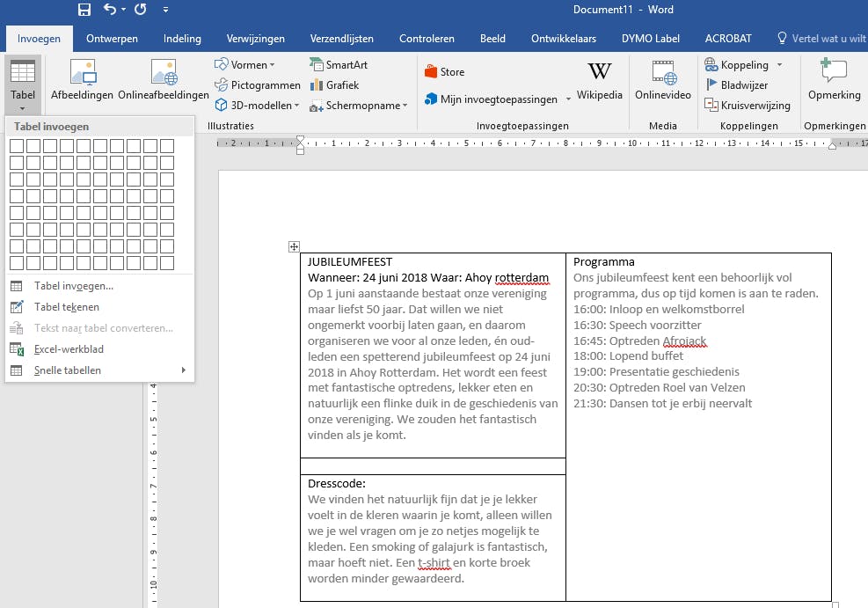Insert an Opmerking comment

(834, 82)
